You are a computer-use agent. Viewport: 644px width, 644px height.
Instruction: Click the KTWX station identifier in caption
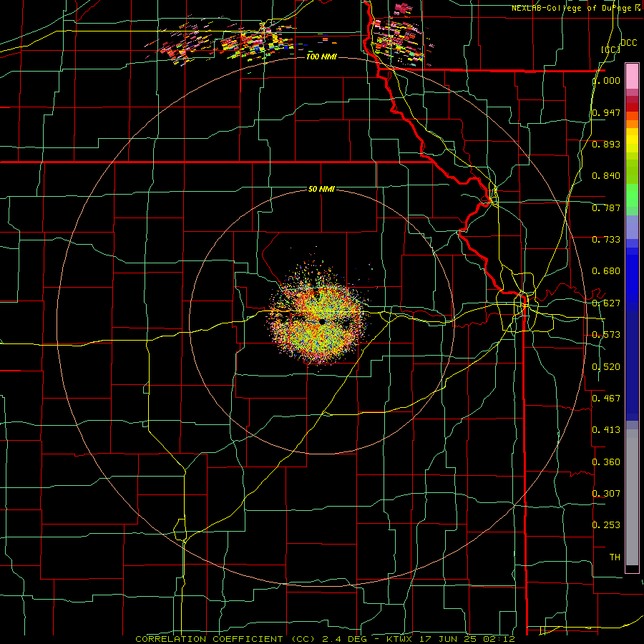[399, 639]
